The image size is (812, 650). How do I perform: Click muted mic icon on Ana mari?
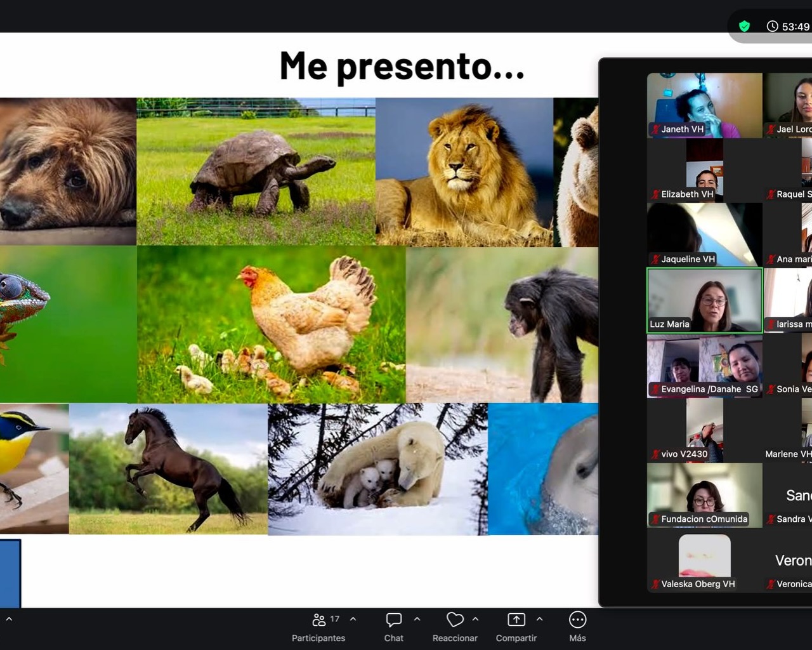click(771, 259)
